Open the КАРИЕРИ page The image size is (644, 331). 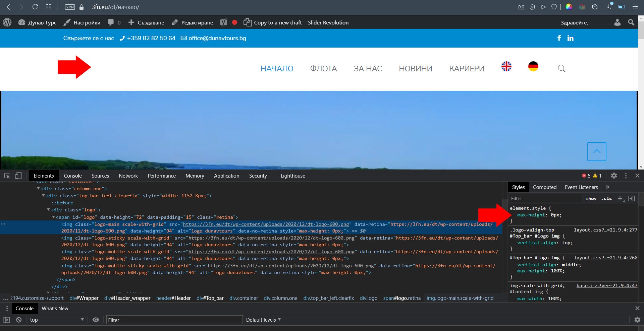pos(467,69)
